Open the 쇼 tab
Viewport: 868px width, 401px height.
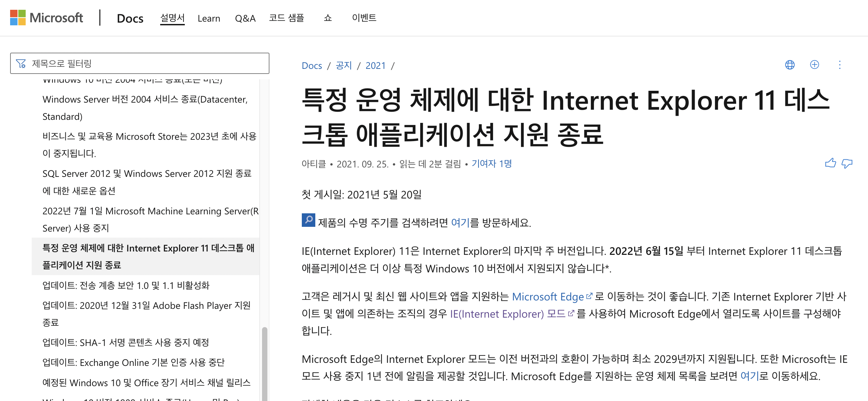tap(328, 18)
